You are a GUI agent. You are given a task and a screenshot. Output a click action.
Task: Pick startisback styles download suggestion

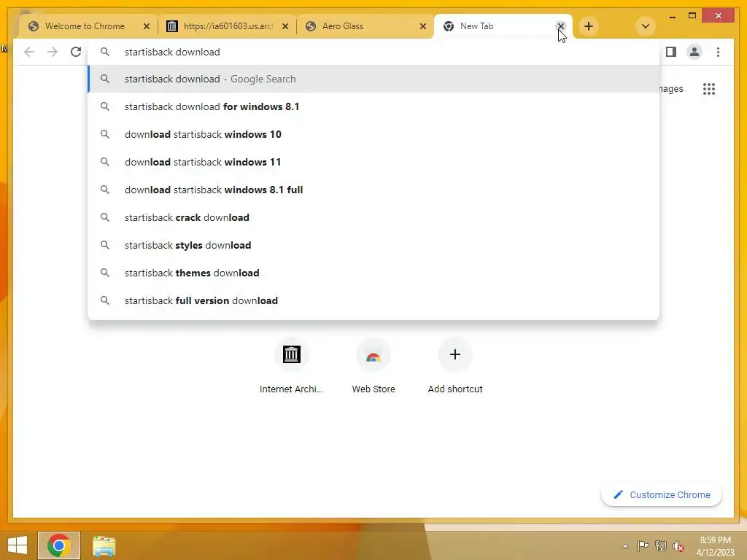click(373, 245)
